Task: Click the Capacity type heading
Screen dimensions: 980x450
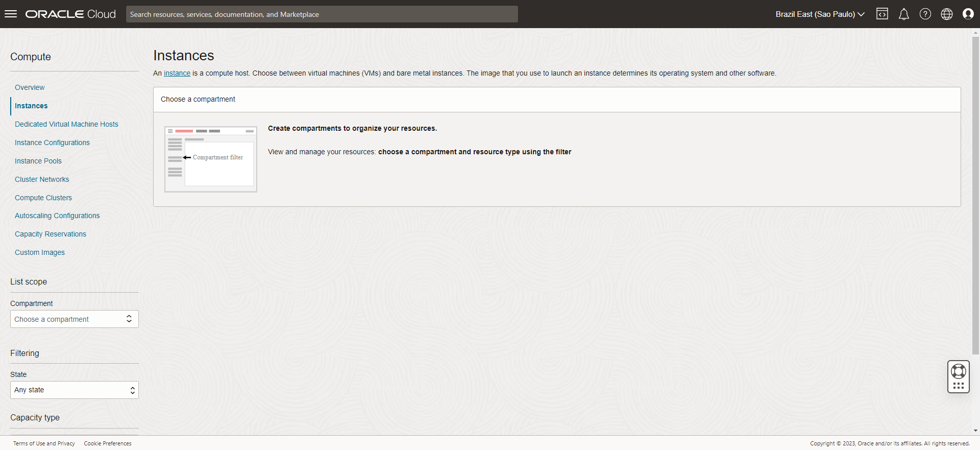Action: (x=35, y=417)
